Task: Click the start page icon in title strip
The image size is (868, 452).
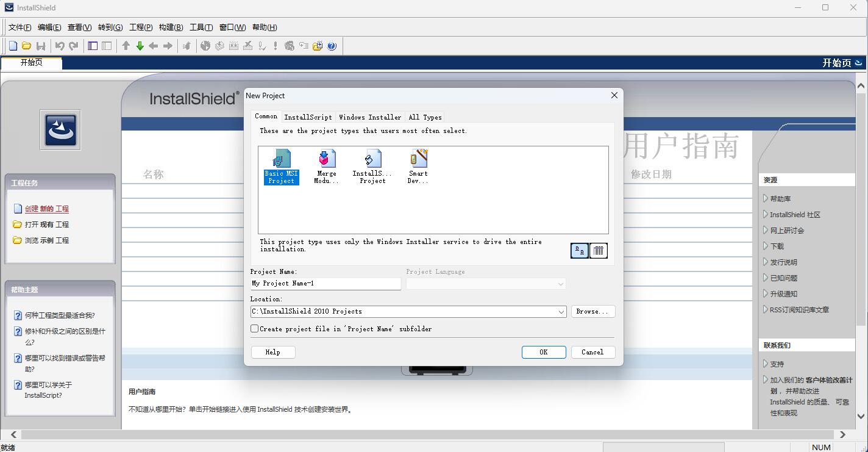Action: [x=858, y=63]
